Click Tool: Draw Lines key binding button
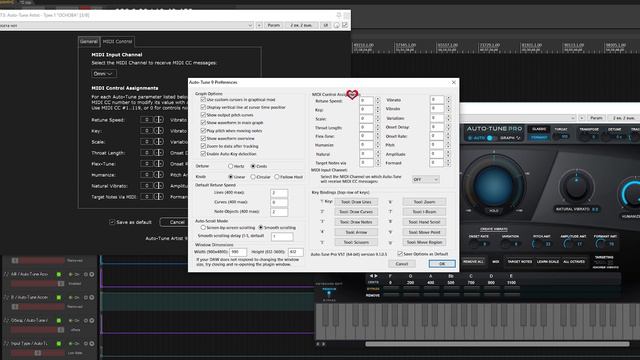This screenshot has width=640, height=360. 356,202
